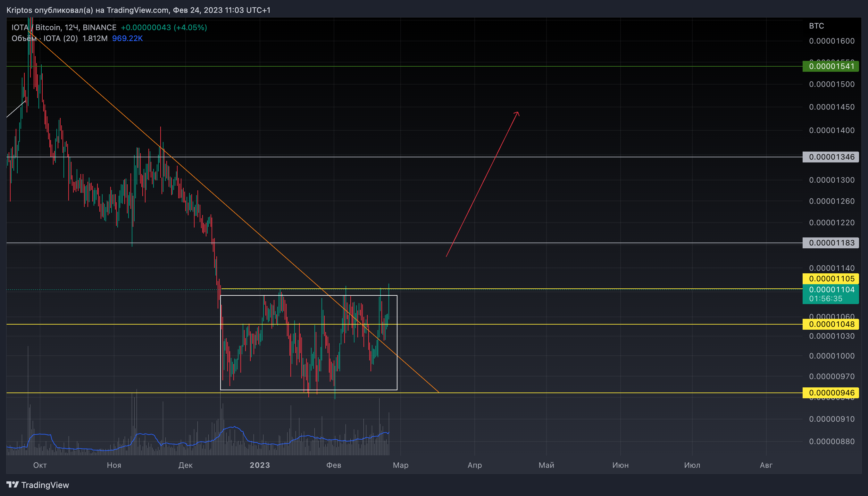The image size is (868, 496).
Task: Click the countdown timer 01:56:35
Action: [x=825, y=298]
